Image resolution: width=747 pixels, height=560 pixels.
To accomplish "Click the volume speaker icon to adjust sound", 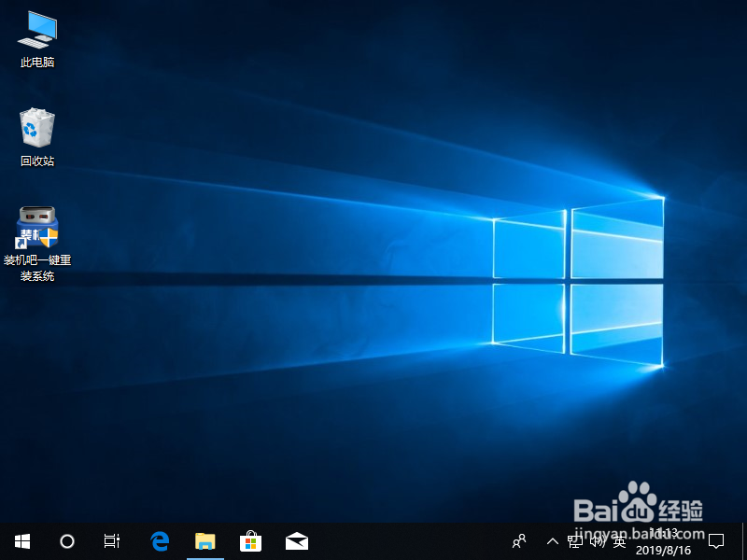I will coord(596,541).
